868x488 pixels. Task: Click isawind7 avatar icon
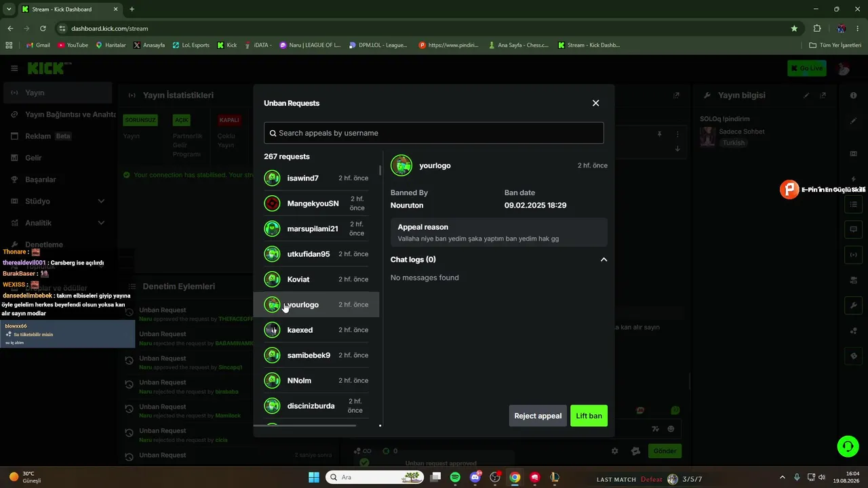pos(272,178)
